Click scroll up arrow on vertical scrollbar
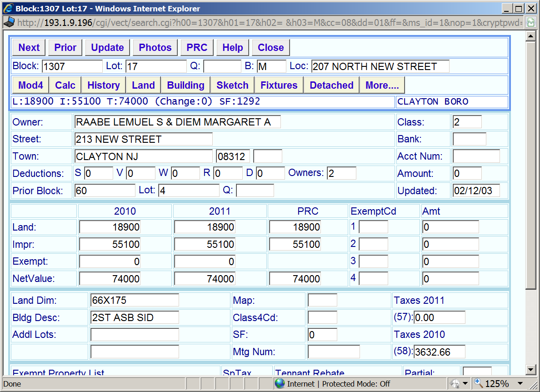This screenshot has height=392, width=540. pyautogui.click(x=530, y=36)
